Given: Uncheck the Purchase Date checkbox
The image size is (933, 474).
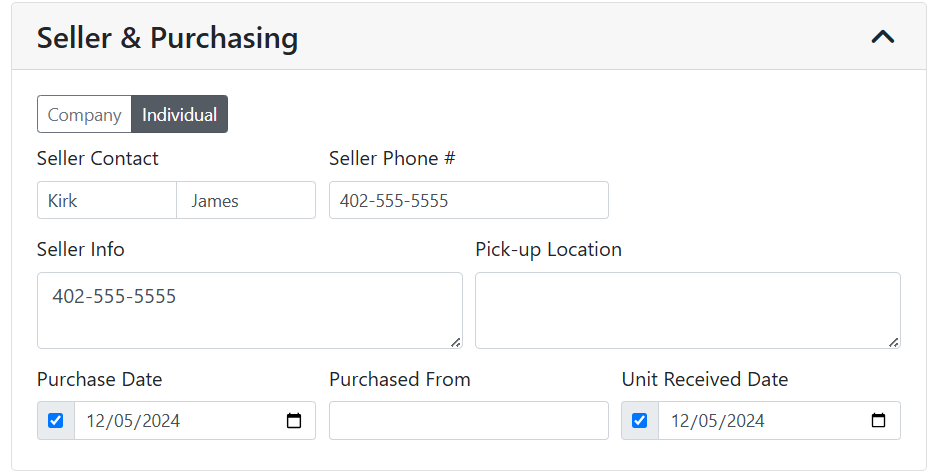Looking at the screenshot, I should click(x=56, y=421).
